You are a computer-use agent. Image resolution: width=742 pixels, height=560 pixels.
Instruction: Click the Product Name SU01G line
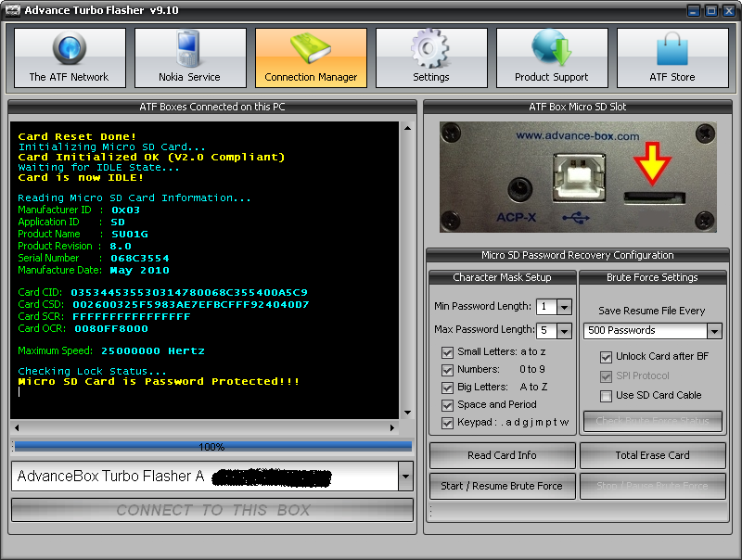(83, 235)
